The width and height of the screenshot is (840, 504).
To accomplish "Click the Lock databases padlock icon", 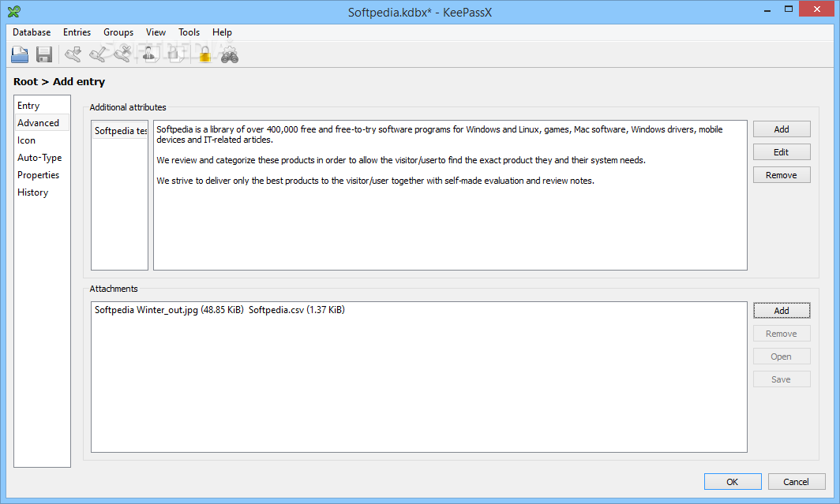I will click(204, 54).
